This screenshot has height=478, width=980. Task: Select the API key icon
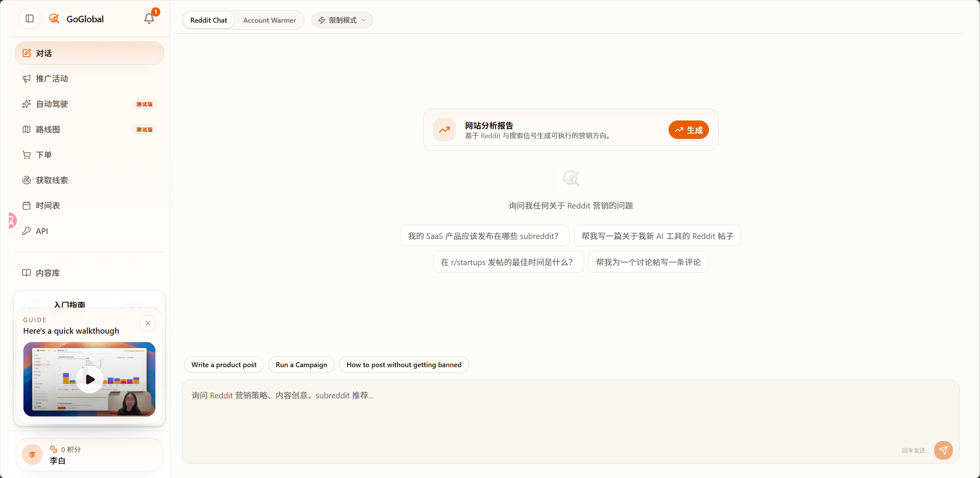click(x=27, y=231)
